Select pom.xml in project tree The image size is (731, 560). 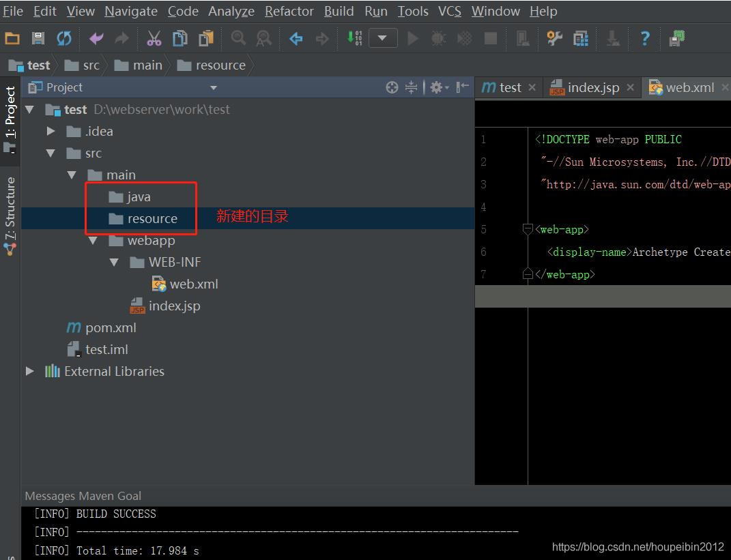point(101,327)
